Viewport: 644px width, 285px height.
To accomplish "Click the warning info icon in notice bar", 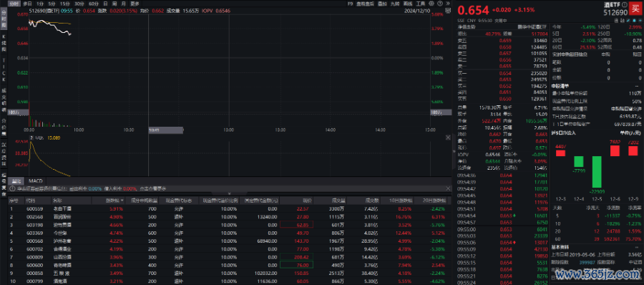I will point(12,188).
